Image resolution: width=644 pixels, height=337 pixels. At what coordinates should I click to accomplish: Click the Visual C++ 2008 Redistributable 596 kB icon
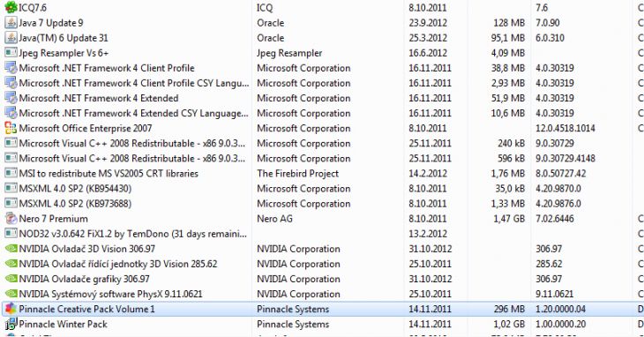tap(11, 159)
